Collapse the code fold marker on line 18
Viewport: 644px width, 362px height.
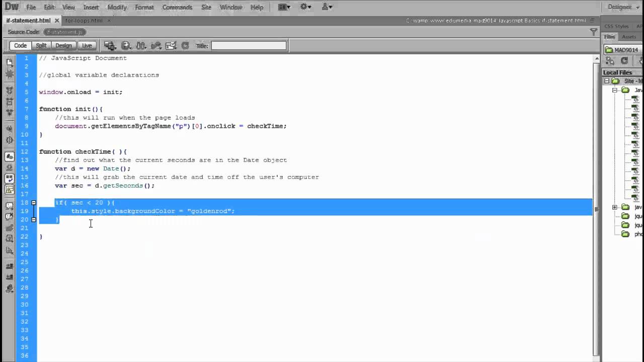pyautogui.click(x=34, y=203)
